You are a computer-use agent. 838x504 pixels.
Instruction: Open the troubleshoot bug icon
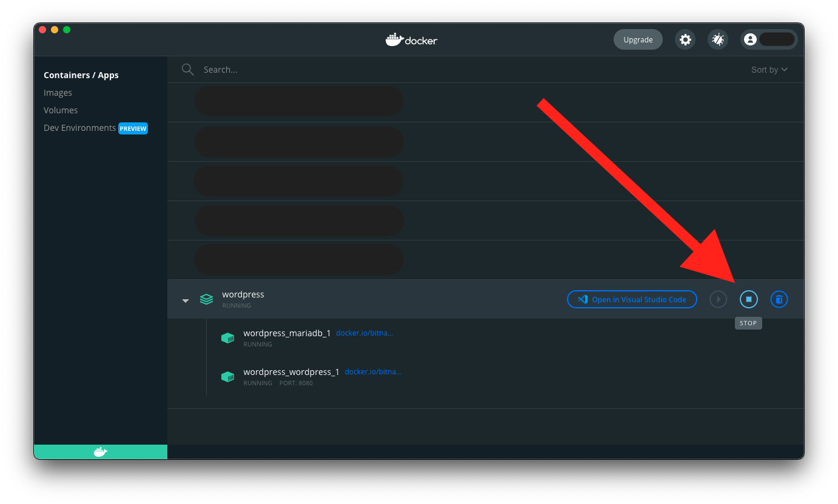pos(718,39)
